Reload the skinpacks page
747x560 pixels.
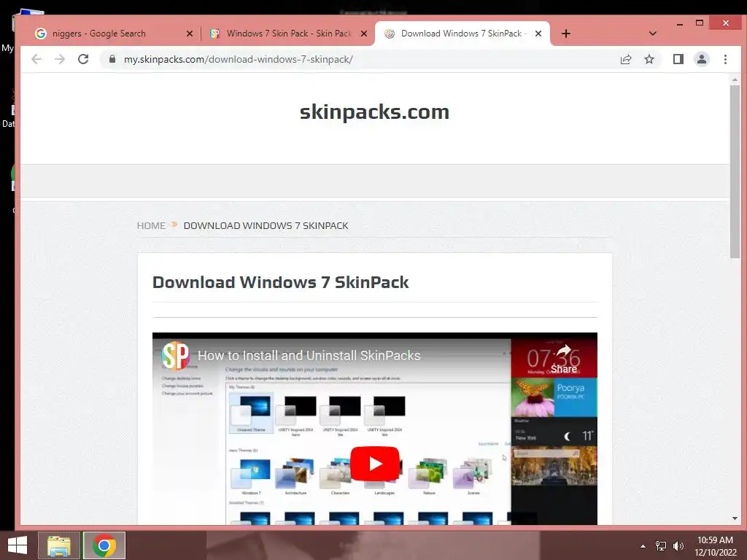pyautogui.click(x=83, y=59)
